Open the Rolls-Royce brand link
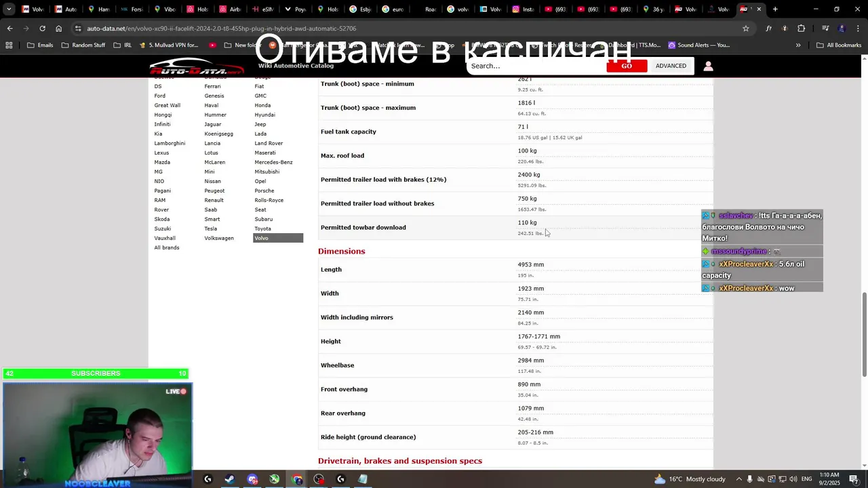Image resolution: width=868 pixels, height=488 pixels. 269,200
